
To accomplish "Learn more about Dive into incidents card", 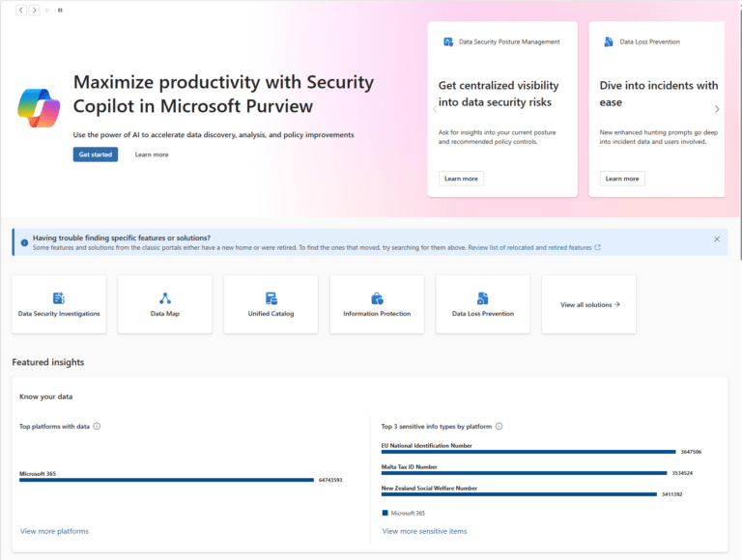I will (622, 179).
